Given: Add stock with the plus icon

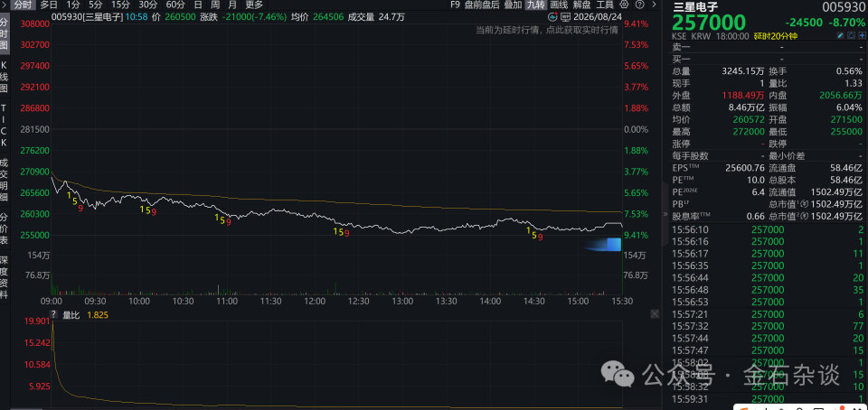Looking at the screenshot, I should click(862, 36).
